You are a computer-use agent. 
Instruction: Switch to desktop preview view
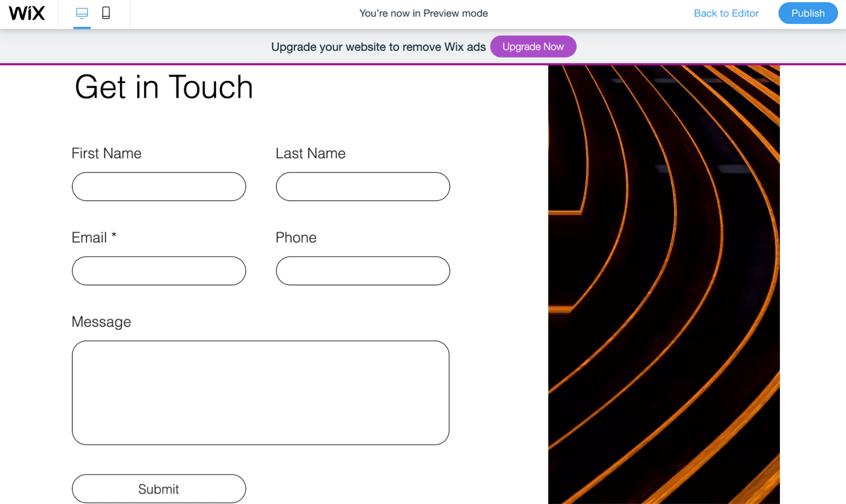(82, 13)
